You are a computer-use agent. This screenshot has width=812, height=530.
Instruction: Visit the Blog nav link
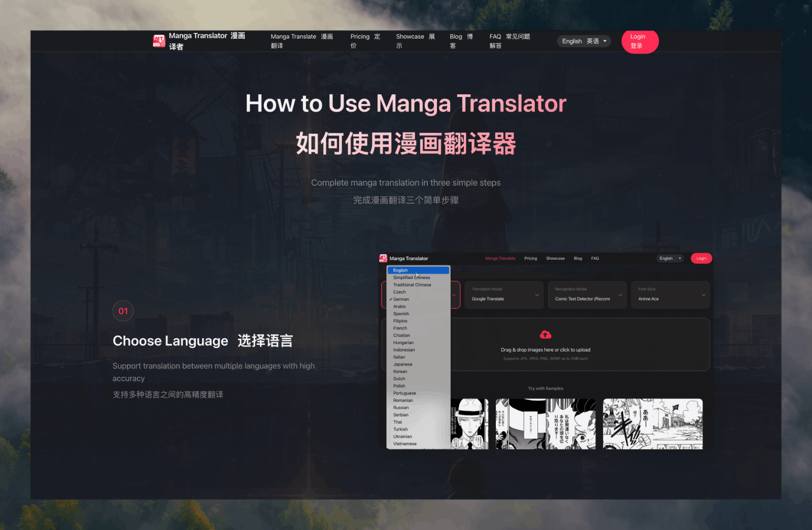(x=461, y=41)
